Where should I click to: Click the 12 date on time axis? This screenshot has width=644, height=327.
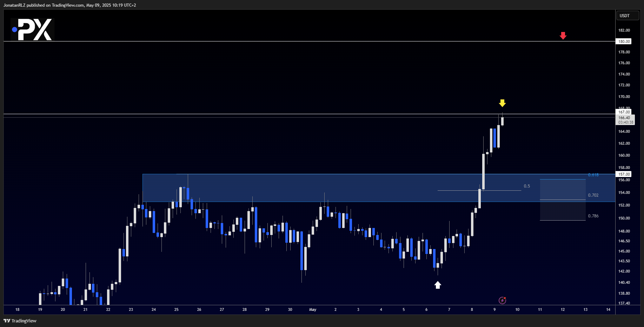(563, 309)
